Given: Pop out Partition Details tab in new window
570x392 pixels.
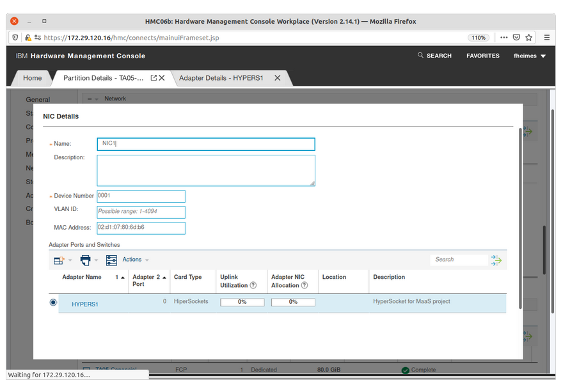Looking at the screenshot, I should [154, 78].
